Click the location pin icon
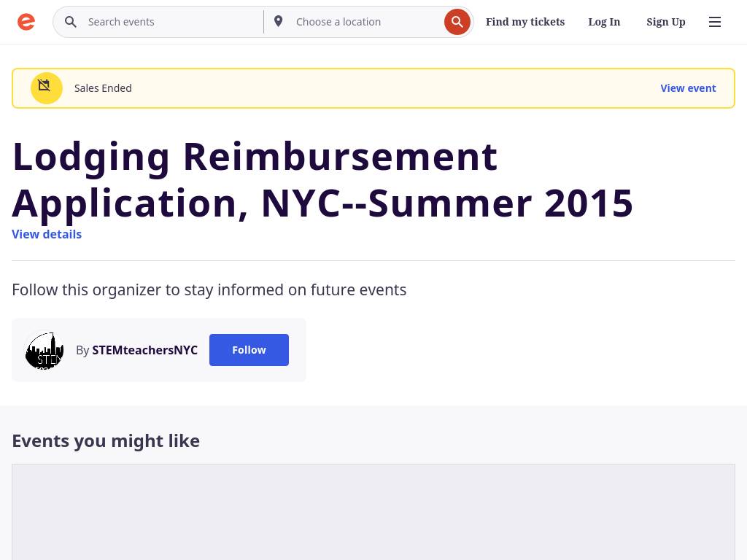This screenshot has height=560, width=747. pyautogui.click(x=279, y=22)
